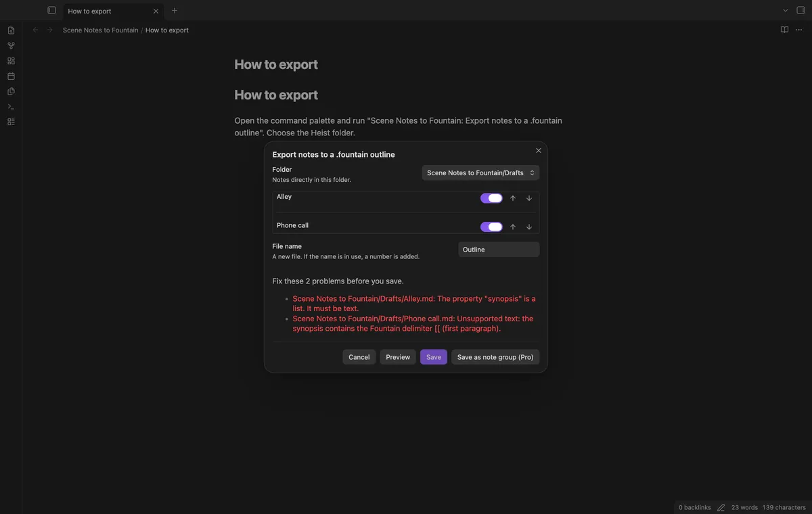The width and height of the screenshot is (812, 514).
Task: Click the insert template ribbon icon
Action: (11, 91)
